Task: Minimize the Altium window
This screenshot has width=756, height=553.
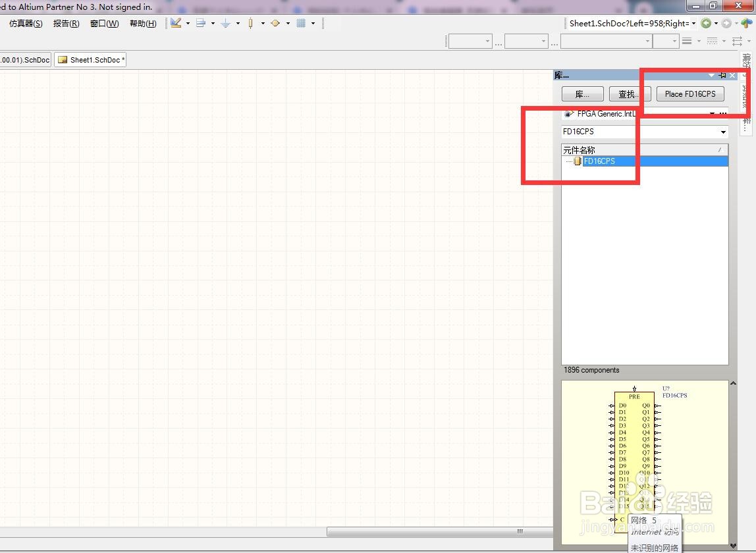Action: [x=696, y=6]
